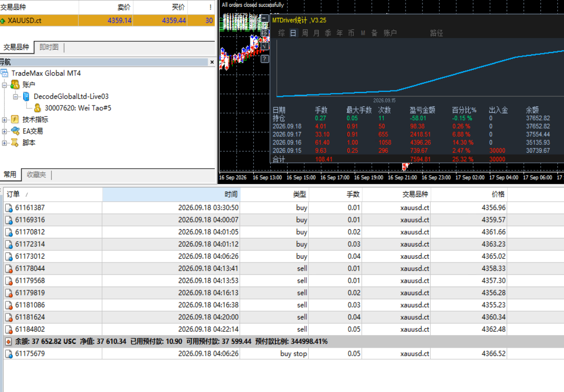Screen dimensions: 564x392
Task: Click the √ check button beside MTDriver
Action: pos(265,46)
